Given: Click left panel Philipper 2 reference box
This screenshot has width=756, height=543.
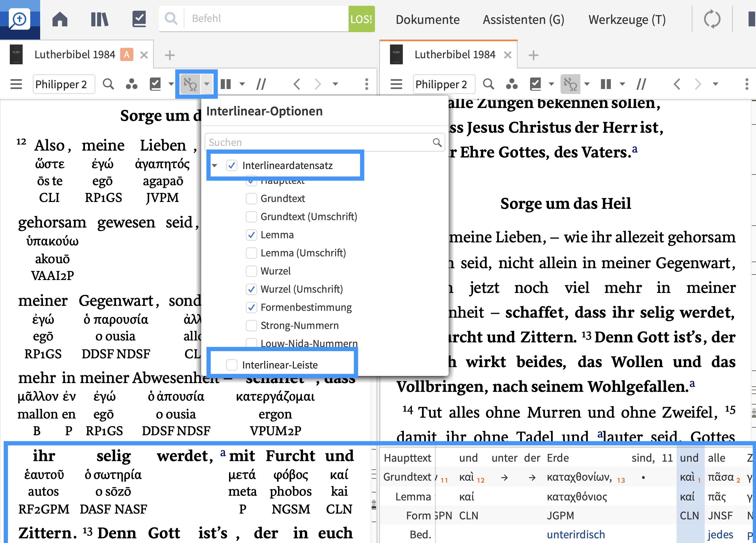Looking at the screenshot, I should (64, 84).
